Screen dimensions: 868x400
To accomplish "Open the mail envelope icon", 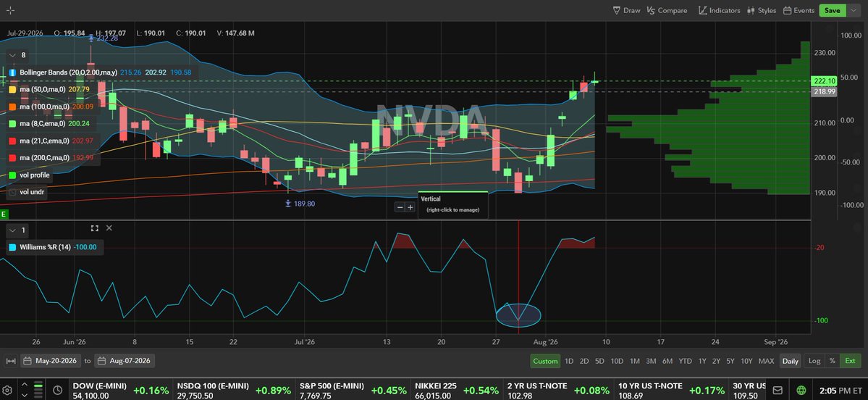I will tap(778, 391).
